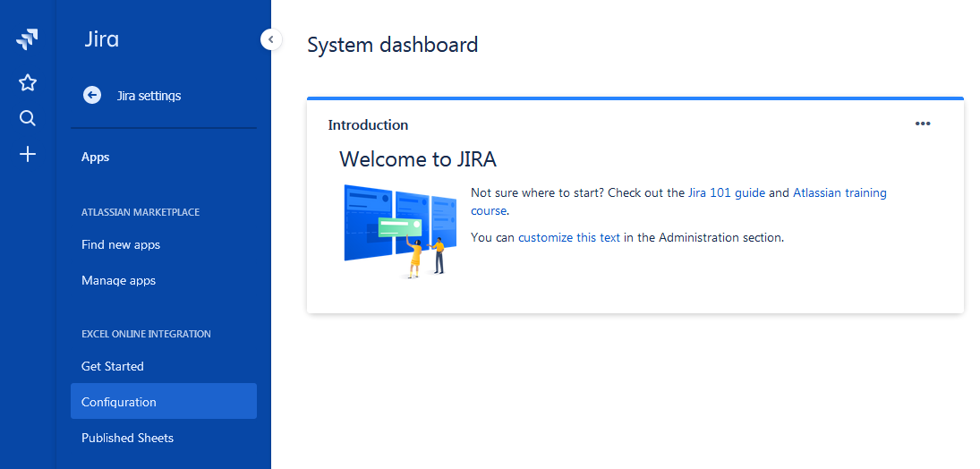This screenshot has height=469, width=980.
Task: Open Get Started under Excel Online Integration
Action: coord(113,366)
